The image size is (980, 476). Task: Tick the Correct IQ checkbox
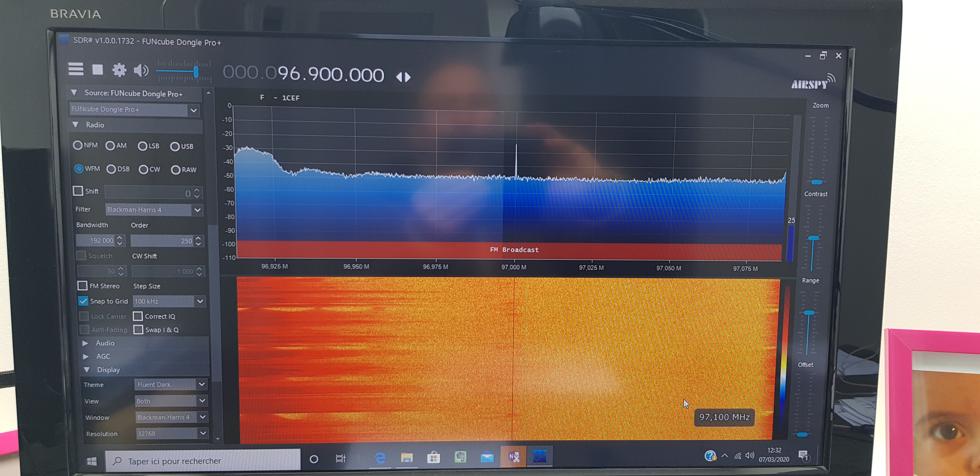click(138, 316)
